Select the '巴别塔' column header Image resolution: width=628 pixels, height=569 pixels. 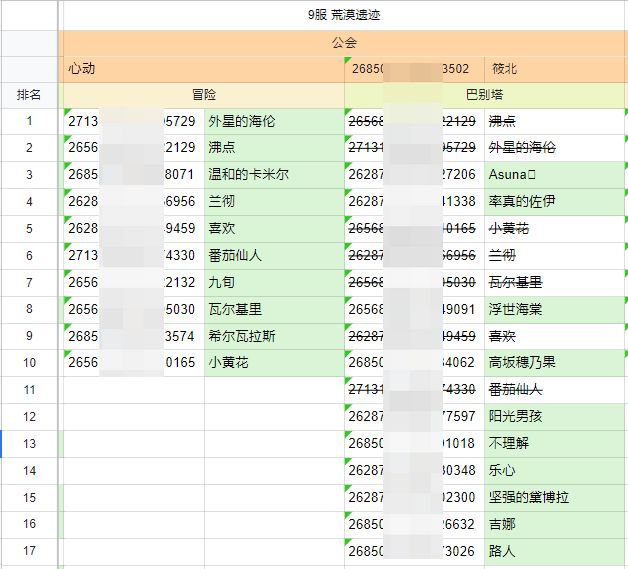(484, 95)
